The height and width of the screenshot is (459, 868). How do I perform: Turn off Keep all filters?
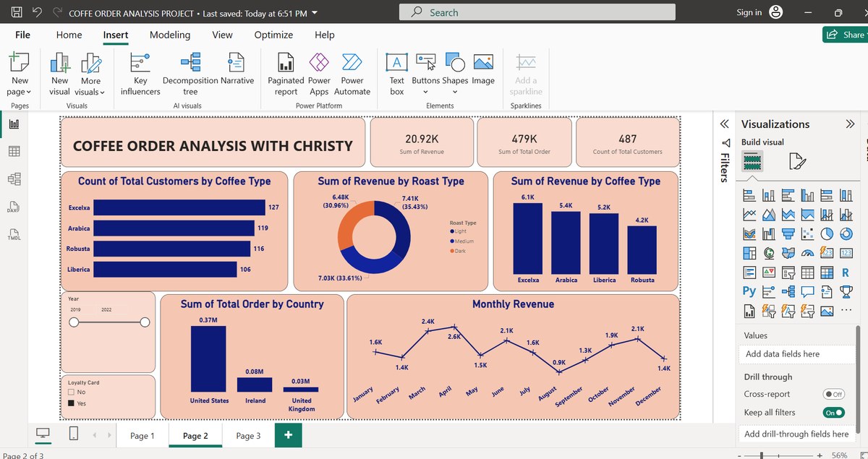[x=835, y=412]
